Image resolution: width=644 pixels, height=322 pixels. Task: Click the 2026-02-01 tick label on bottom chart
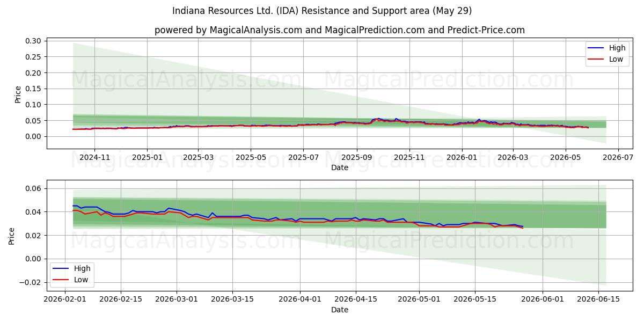click(x=65, y=300)
